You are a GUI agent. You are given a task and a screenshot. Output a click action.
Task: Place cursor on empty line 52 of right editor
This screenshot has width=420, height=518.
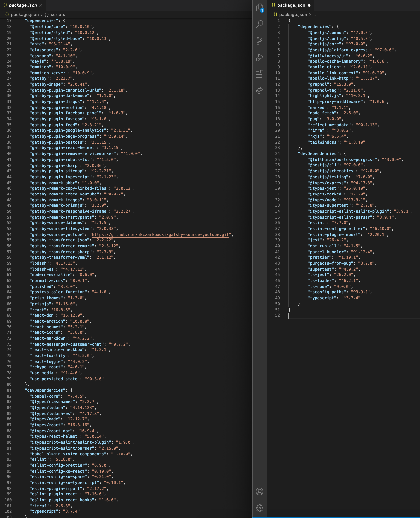point(354,315)
